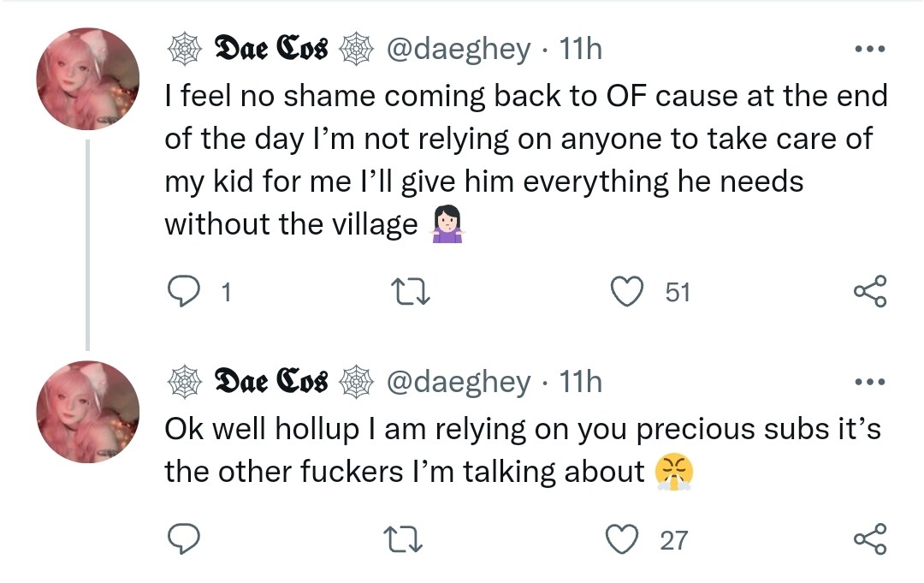Open @daeghey handle on second tweet
This screenshot has width=924, height=583.
pos(459,382)
